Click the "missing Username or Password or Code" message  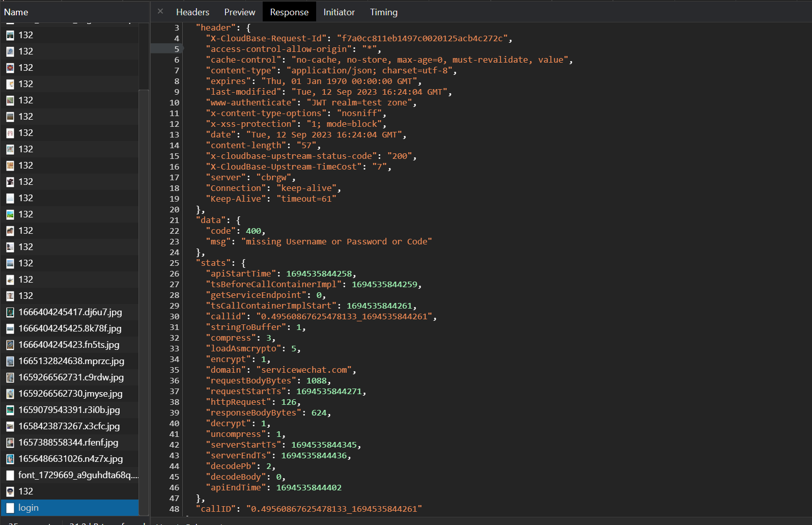[x=337, y=241]
